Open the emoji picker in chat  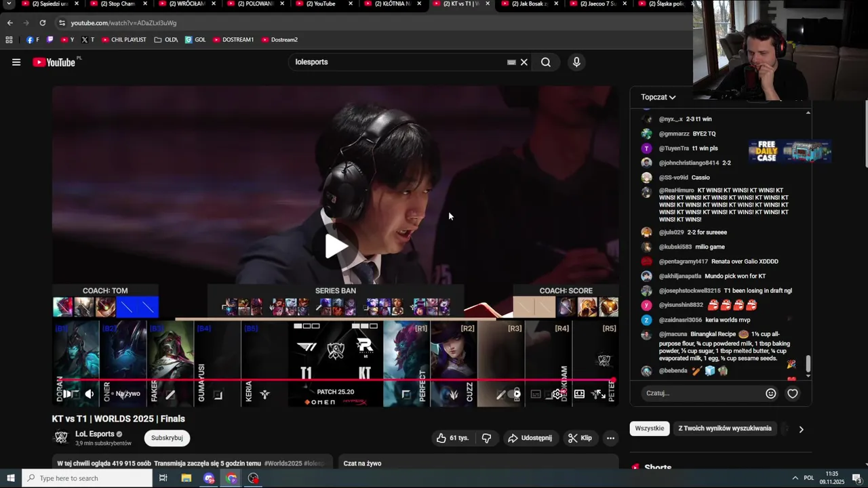(771, 393)
